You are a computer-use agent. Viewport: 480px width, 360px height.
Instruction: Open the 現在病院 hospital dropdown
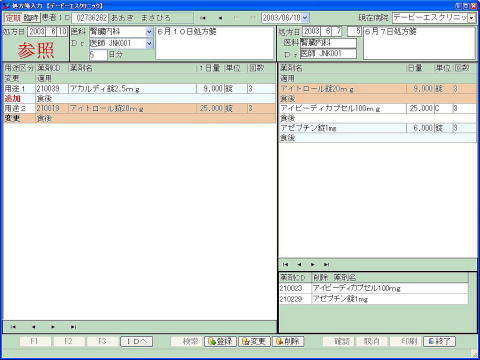pyautogui.click(x=472, y=18)
